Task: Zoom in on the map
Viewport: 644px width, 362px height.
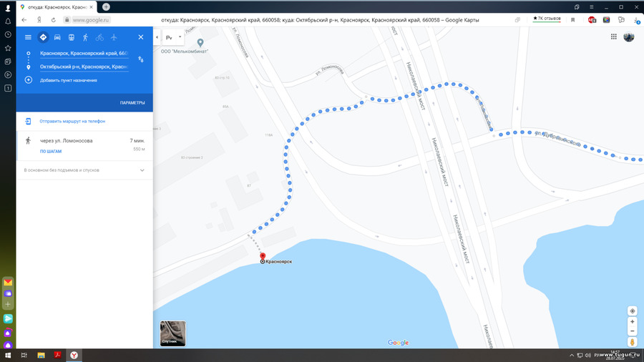Action: [x=633, y=322]
